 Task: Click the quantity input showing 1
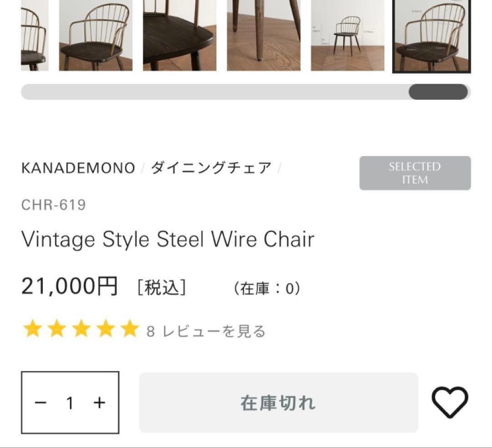pyautogui.click(x=70, y=402)
